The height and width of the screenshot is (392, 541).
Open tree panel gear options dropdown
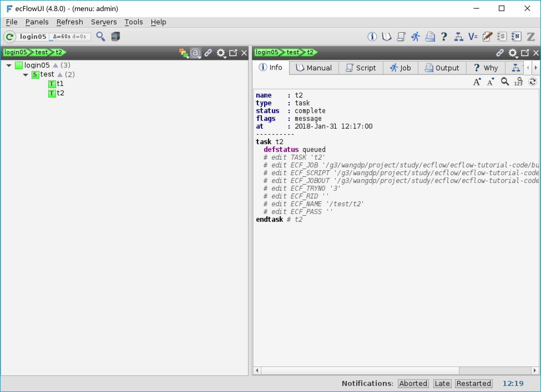pyautogui.click(x=221, y=53)
